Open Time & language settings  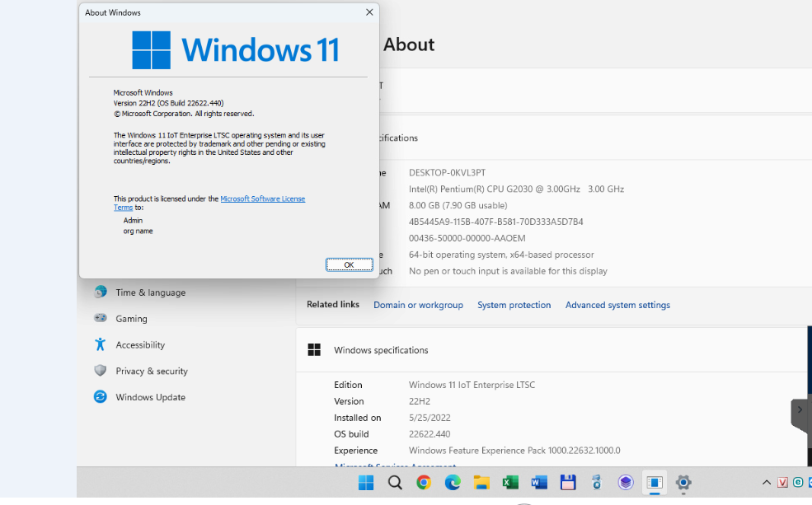(150, 292)
